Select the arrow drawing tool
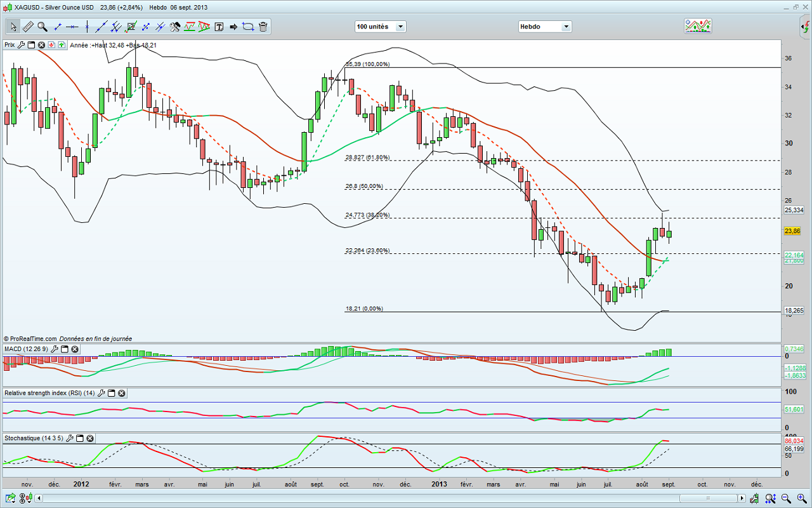Screen dimensions: 812x508 click(233, 27)
